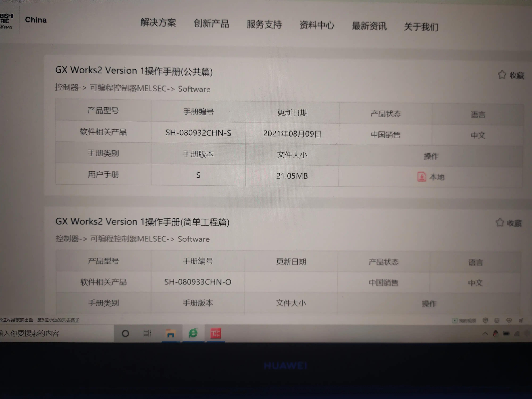Click manual version S cell

(198, 175)
